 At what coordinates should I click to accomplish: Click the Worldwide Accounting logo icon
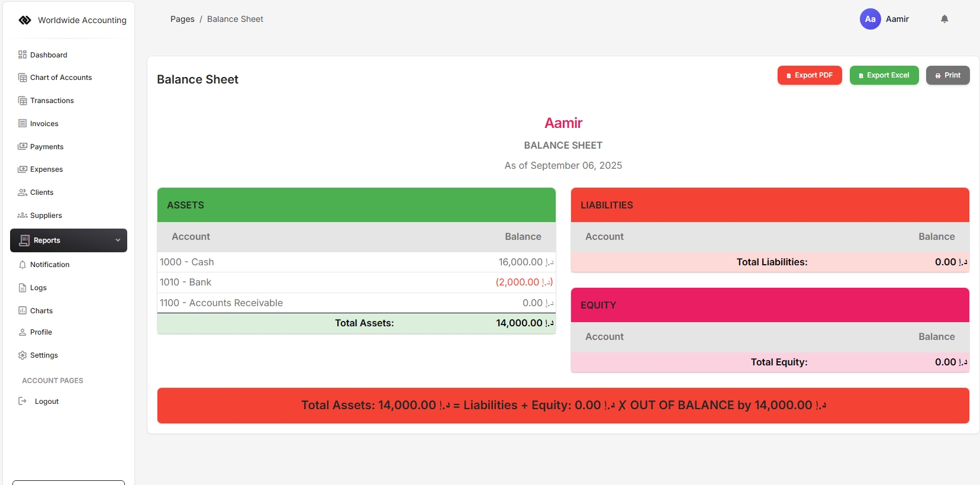click(25, 20)
